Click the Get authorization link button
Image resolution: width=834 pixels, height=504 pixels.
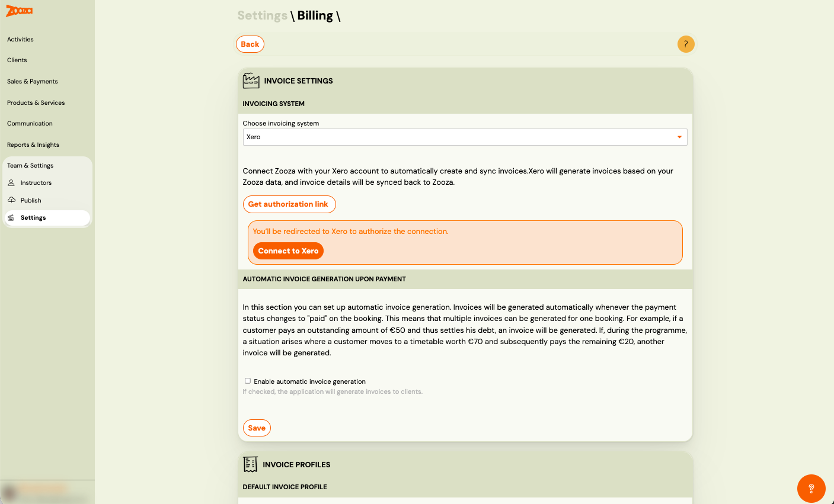(289, 204)
